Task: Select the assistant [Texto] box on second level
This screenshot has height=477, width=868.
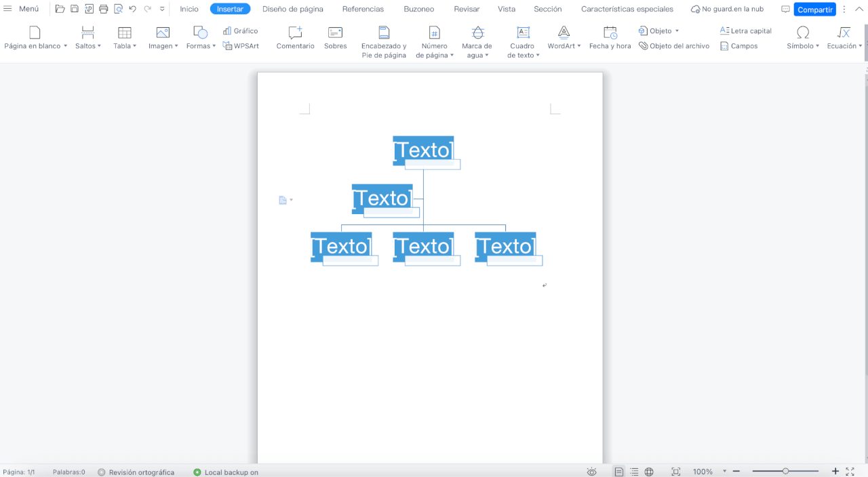Action: tap(382, 199)
